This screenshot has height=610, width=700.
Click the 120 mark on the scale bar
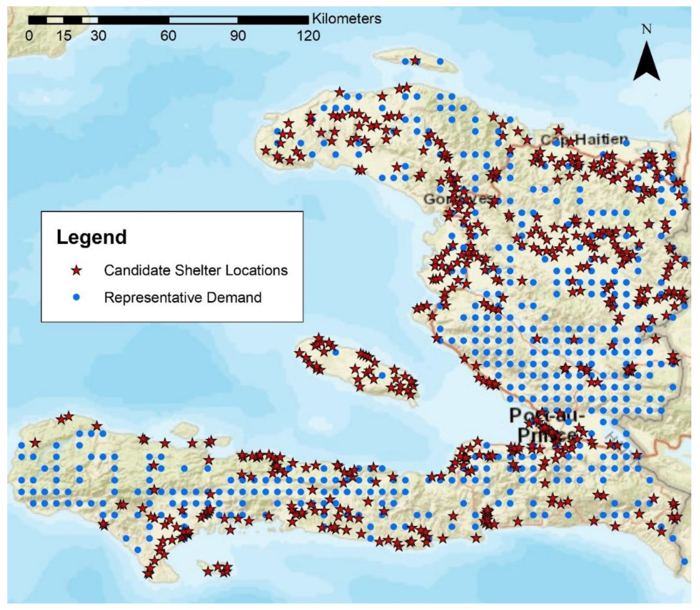point(308,35)
